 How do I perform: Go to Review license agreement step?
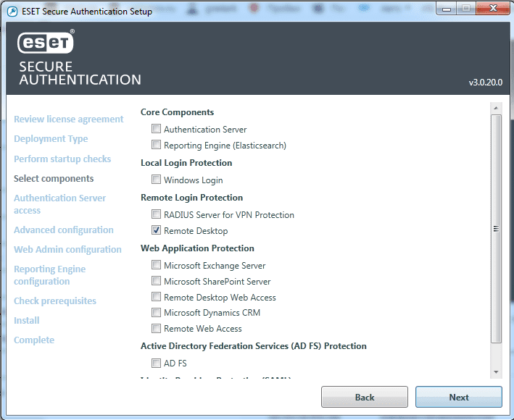69,119
